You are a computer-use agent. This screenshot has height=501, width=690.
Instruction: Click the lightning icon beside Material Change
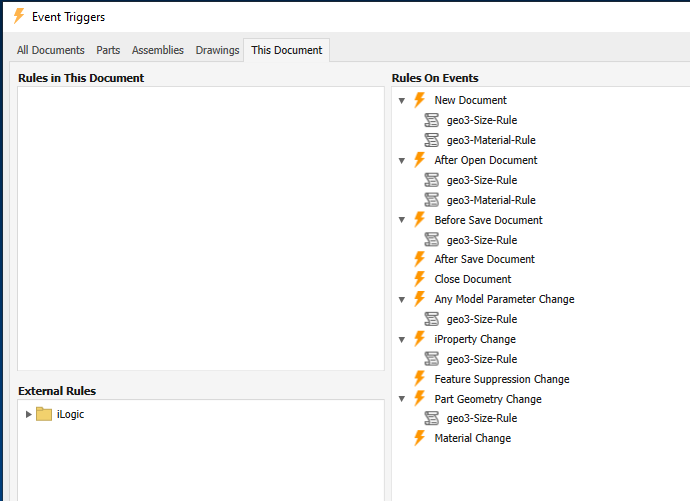point(420,438)
